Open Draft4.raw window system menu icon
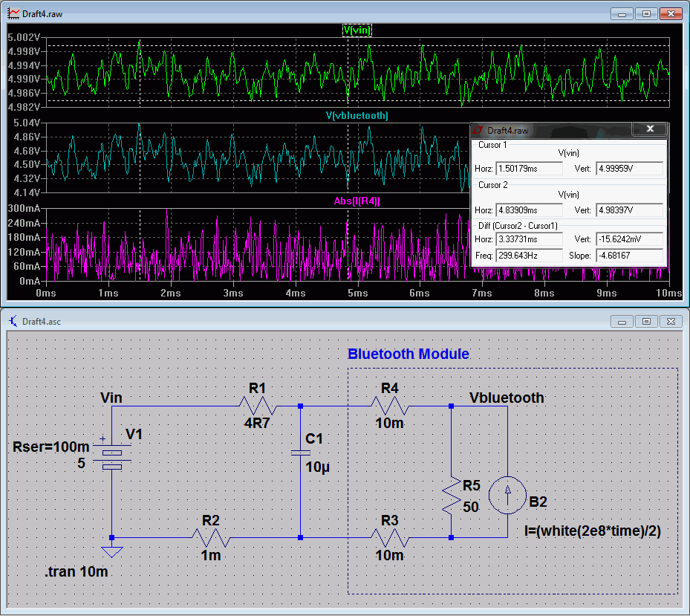 coord(13,14)
